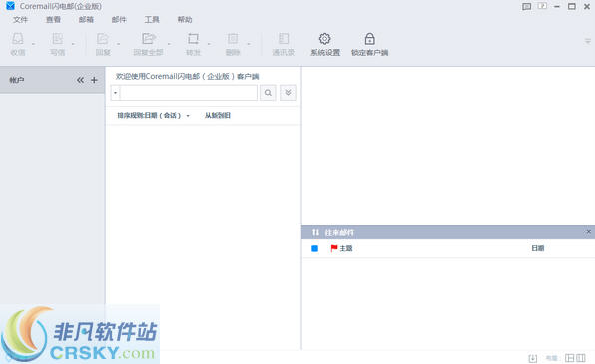Expand advanced search with double-down chevron

click(x=288, y=93)
